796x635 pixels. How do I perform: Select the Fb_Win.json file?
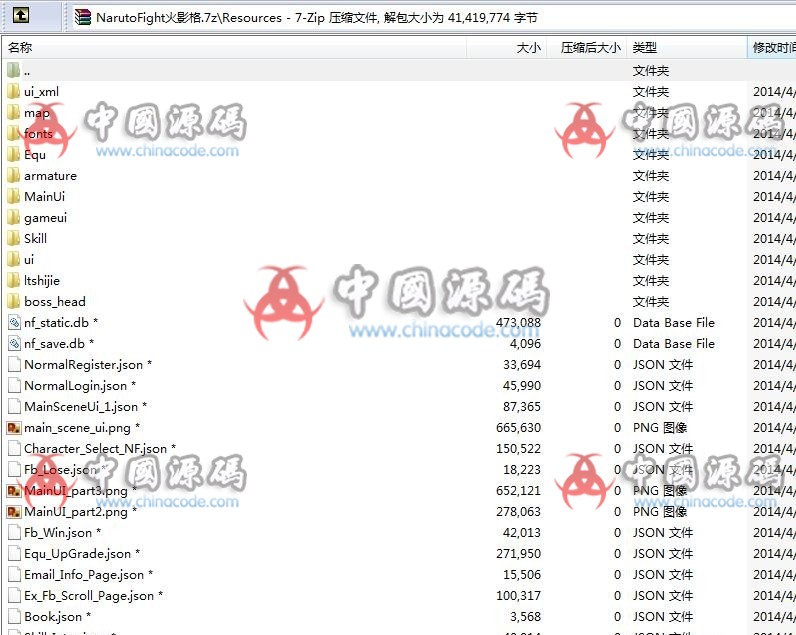pyautogui.click(x=58, y=533)
